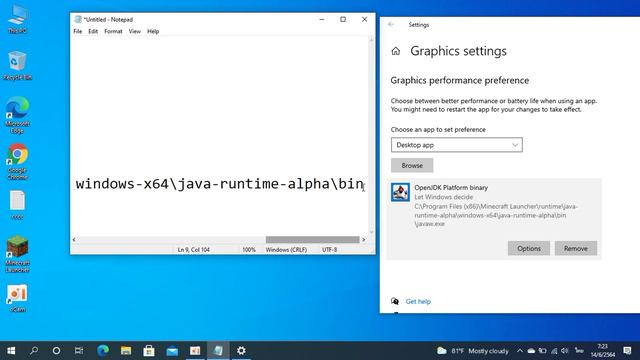Open input language indicator in tray
640x360 pixels.
[579, 351]
